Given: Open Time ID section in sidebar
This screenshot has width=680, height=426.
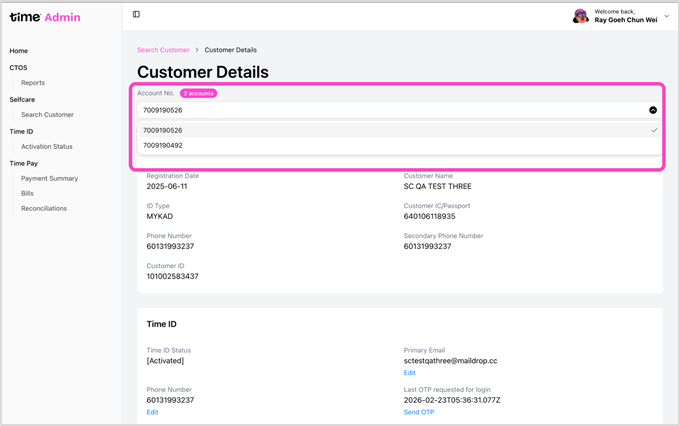Looking at the screenshot, I should [x=21, y=131].
